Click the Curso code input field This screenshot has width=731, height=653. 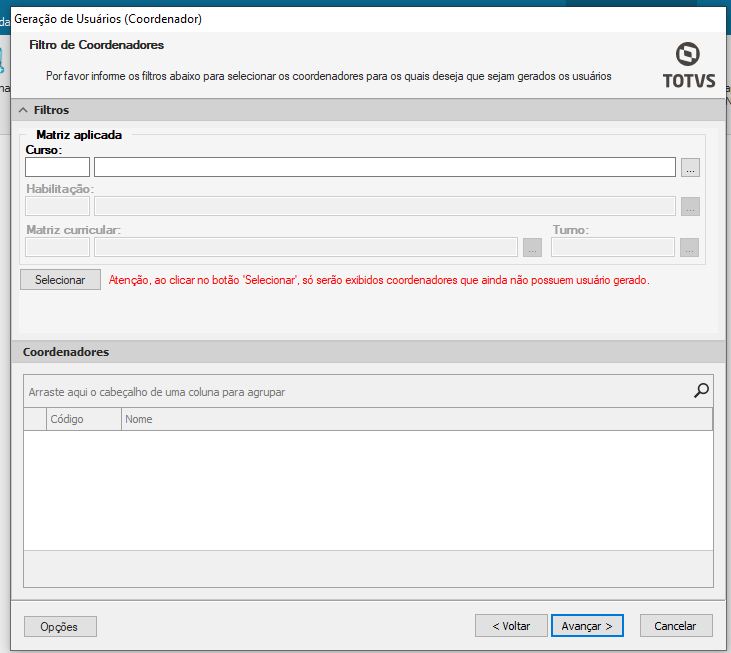57,167
